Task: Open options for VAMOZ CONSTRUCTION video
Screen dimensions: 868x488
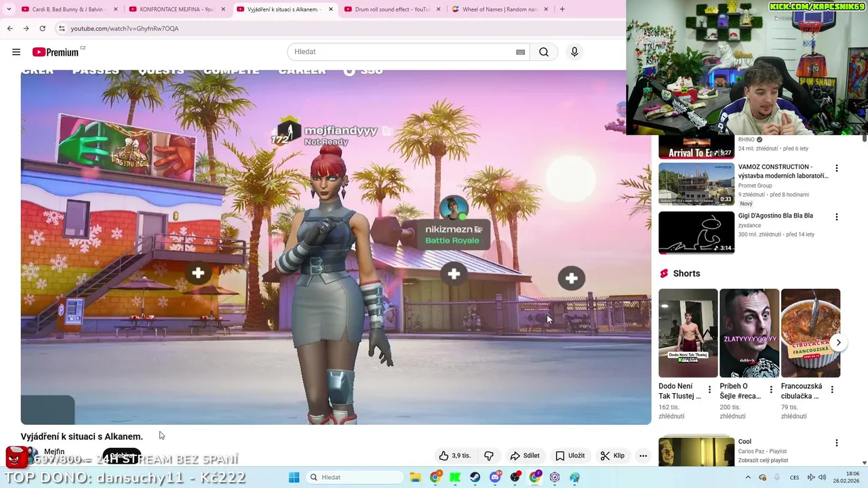Action: click(x=836, y=168)
